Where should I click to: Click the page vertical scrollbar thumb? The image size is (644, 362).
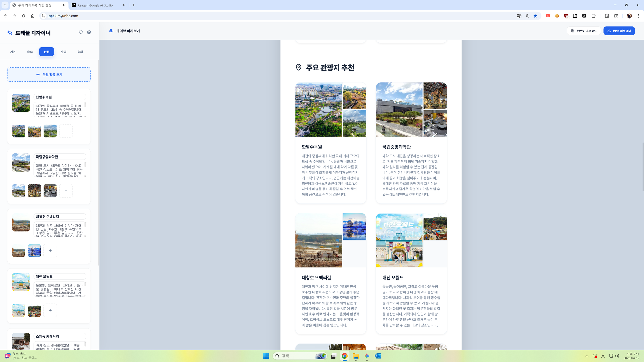tap(643, 167)
